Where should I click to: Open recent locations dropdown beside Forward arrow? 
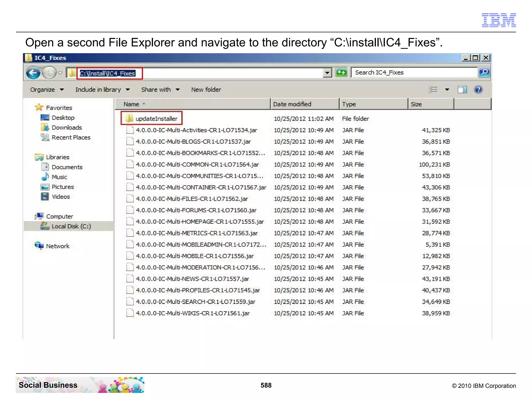pyautogui.click(x=60, y=73)
